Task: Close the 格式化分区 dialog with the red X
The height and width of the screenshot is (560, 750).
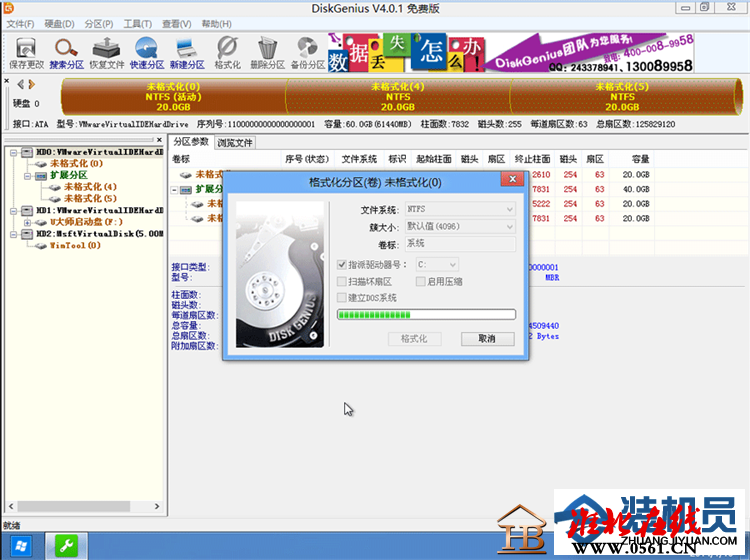Action: tap(512, 179)
